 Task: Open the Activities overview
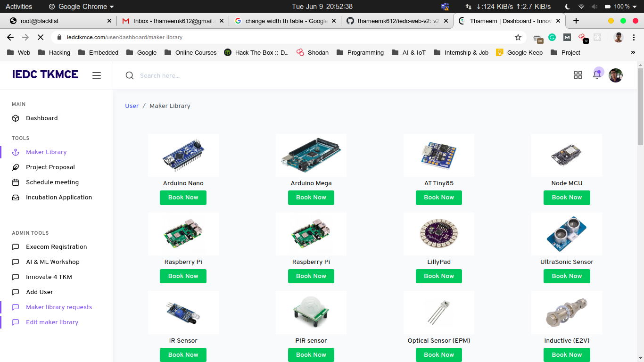[x=19, y=7]
